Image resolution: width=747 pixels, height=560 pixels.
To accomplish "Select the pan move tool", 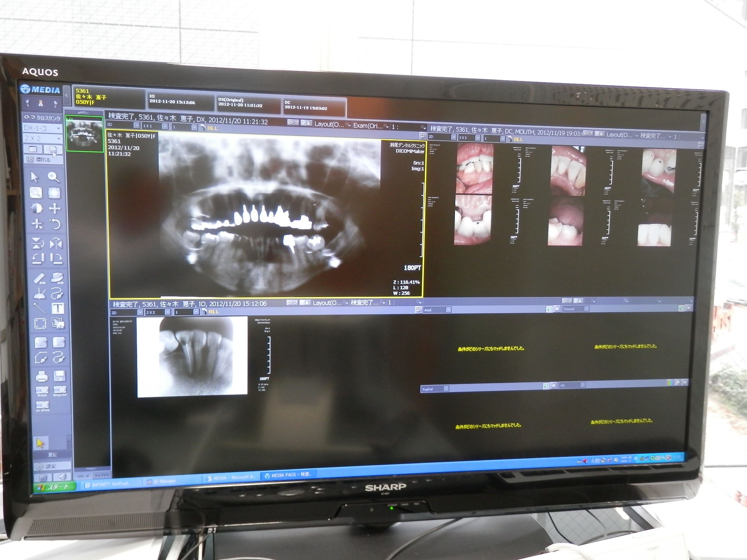I will (55, 208).
